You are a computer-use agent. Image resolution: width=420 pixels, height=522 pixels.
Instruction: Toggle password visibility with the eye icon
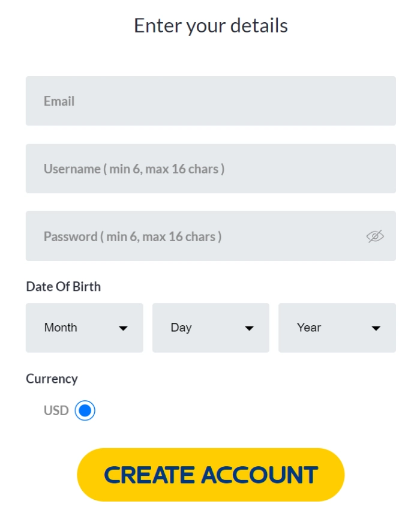(x=374, y=236)
